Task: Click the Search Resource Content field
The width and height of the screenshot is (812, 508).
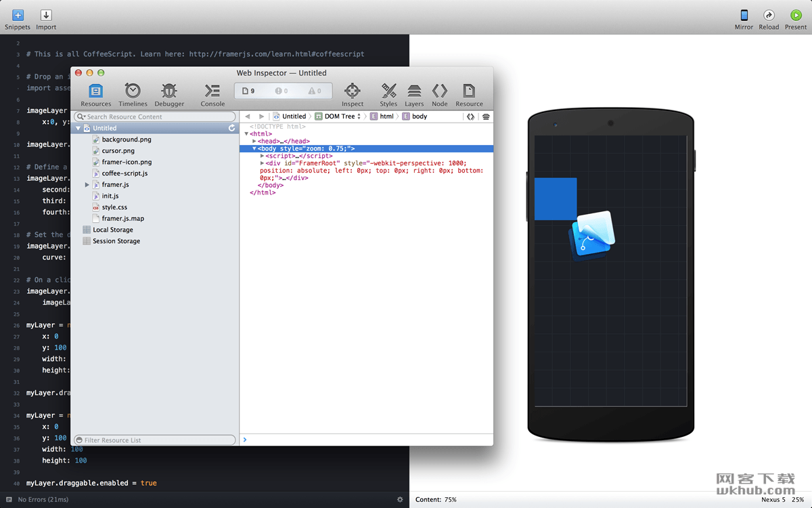Action: 155,117
